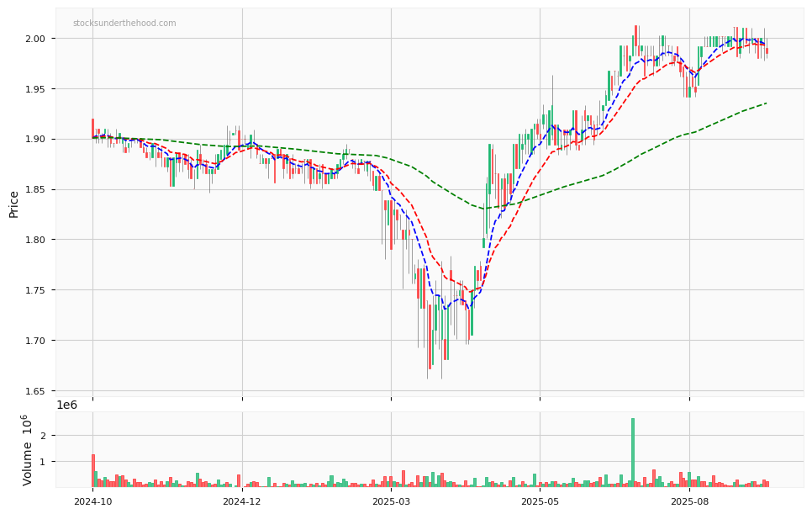
Task: Click the 2024-12 date label
Action: [x=242, y=501]
